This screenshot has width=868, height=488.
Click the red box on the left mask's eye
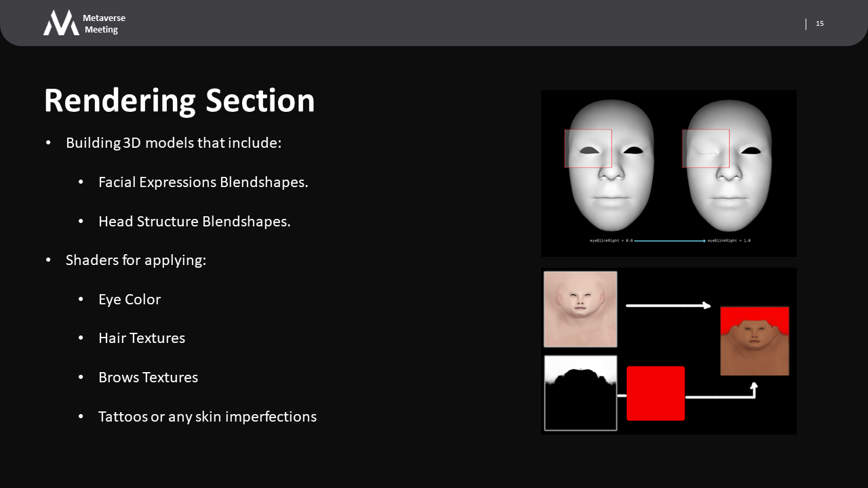point(588,148)
